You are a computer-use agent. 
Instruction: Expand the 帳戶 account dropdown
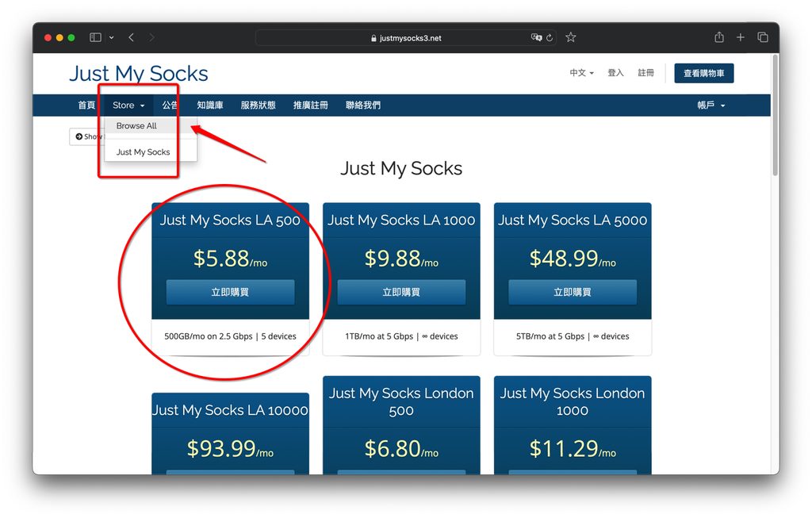(711, 106)
